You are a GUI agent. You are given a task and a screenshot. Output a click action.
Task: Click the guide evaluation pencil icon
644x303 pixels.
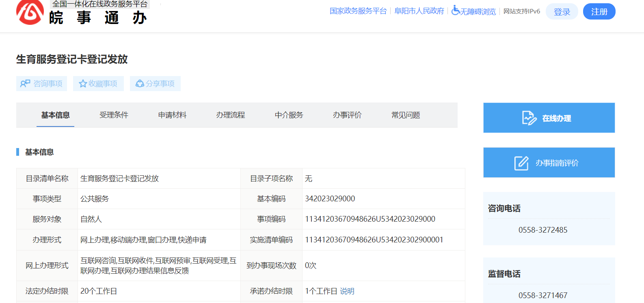(521, 163)
